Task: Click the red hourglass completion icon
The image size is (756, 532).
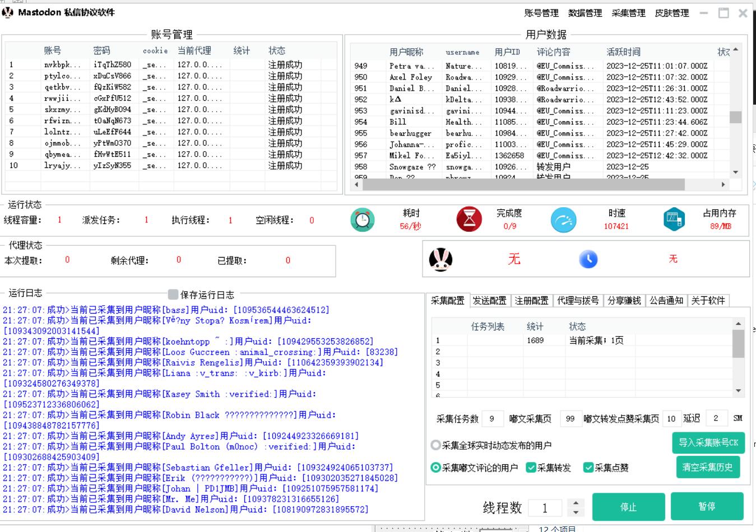Action: coord(469,220)
